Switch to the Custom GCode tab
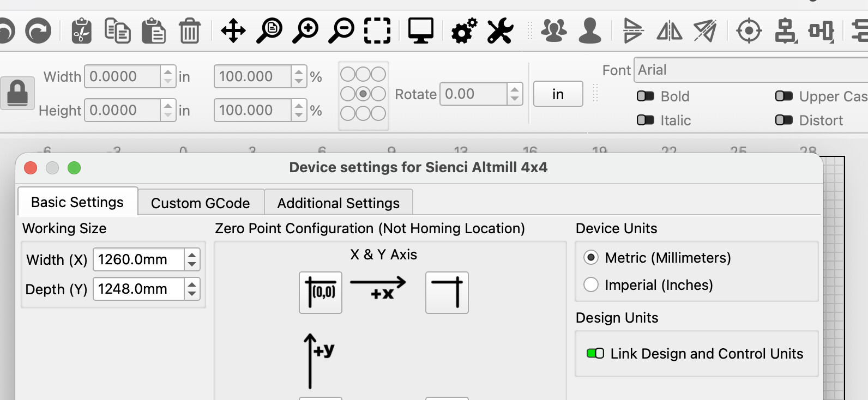 [200, 203]
